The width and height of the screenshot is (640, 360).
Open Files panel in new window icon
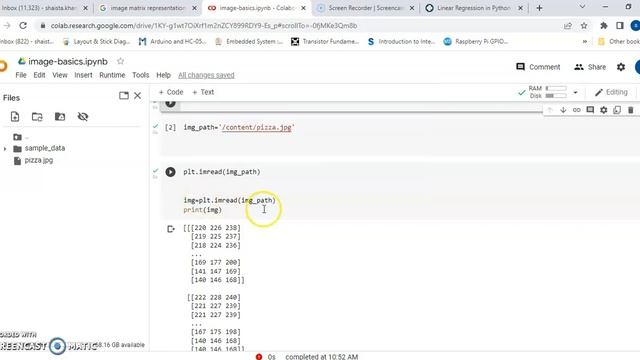pyautogui.click(x=124, y=96)
